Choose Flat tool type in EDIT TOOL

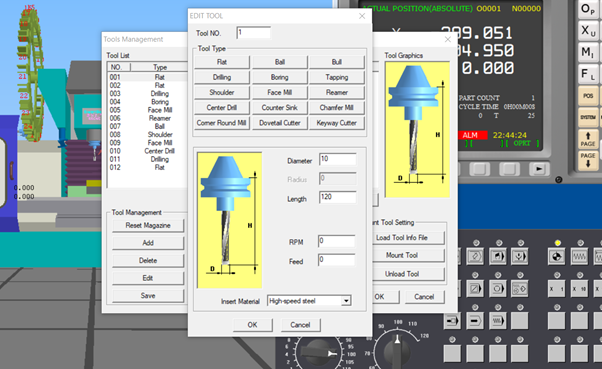(x=222, y=62)
